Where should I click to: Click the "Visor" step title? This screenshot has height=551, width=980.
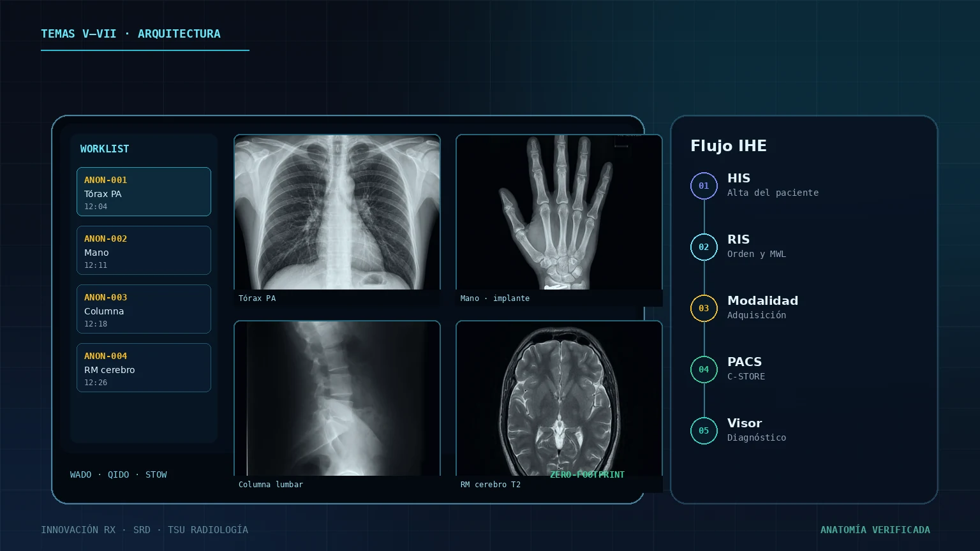pyautogui.click(x=745, y=423)
